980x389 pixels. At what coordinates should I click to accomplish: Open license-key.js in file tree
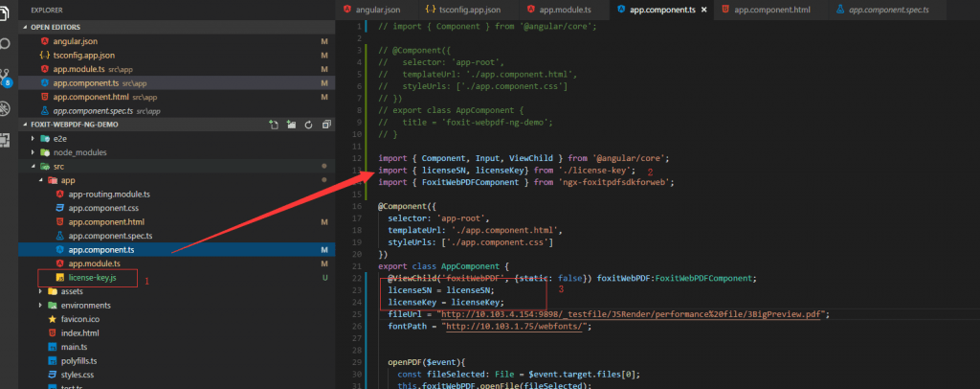177,278
